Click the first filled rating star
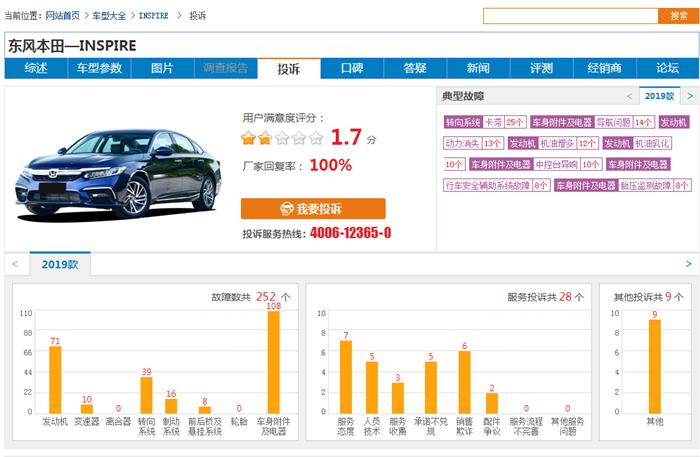The height and width of the screenshot is (457, 700). [248, 138]
